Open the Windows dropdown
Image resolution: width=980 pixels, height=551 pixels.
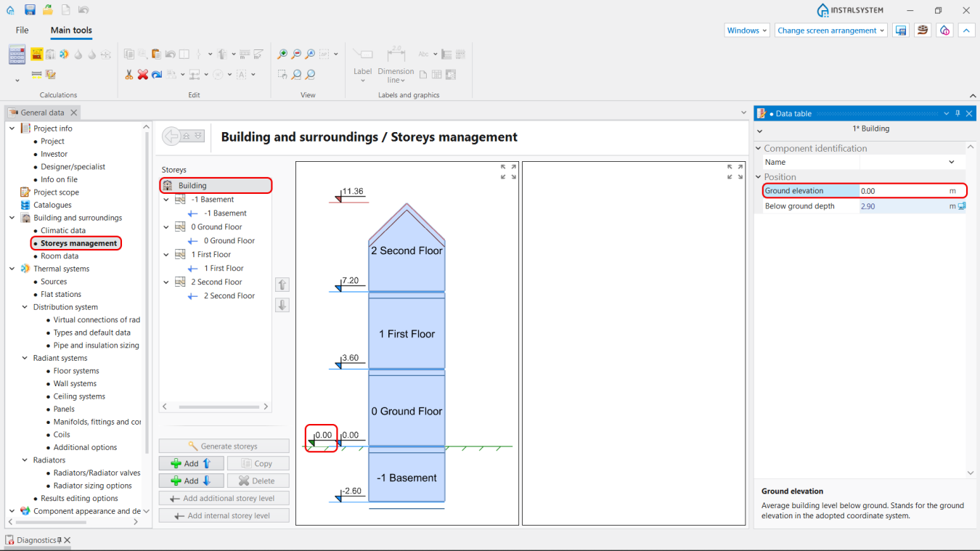pyautogui.click(x=747, y=30)
